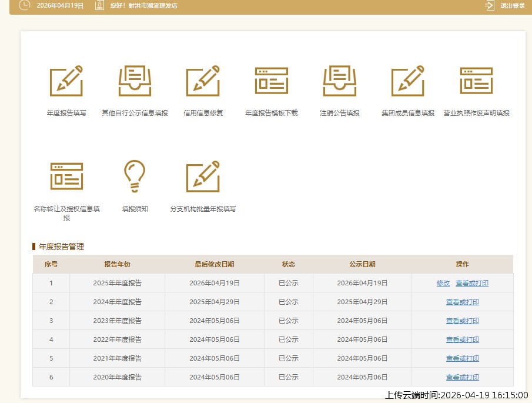This screenshot has height=403, width=532.
Task: Open 年度报告模板下载 icon
Action: tap(271, 81)
